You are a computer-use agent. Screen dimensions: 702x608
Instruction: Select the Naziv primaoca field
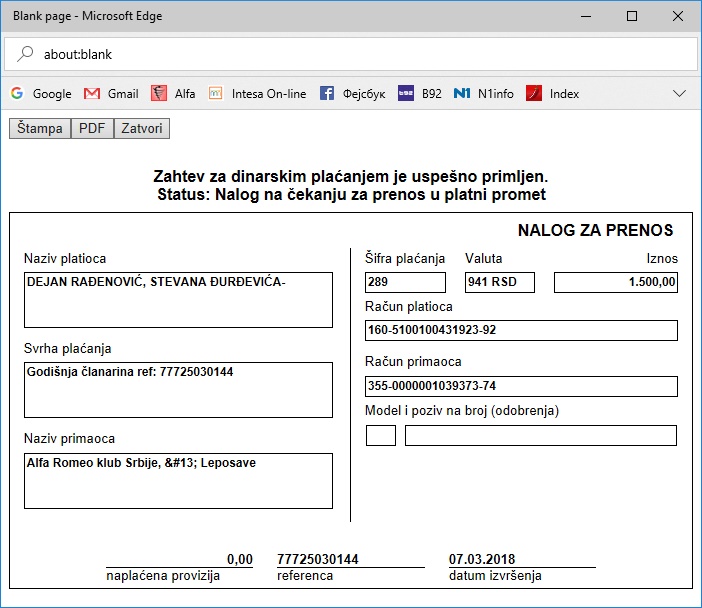tap(179, 481)
